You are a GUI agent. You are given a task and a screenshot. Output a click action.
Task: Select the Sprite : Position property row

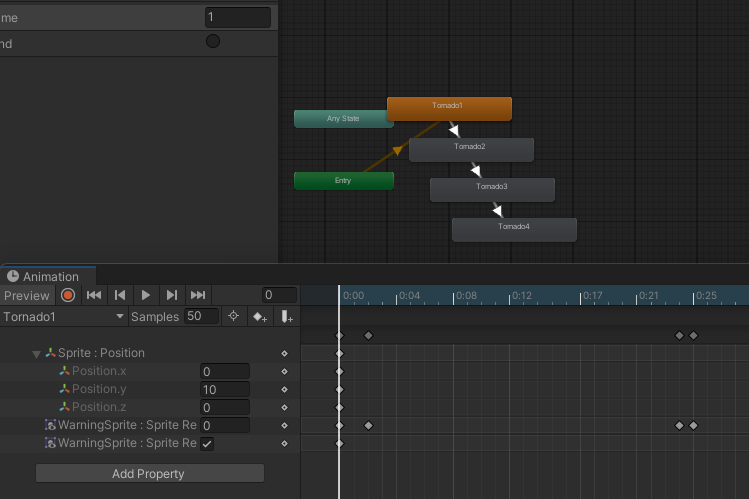coord(150,353)
